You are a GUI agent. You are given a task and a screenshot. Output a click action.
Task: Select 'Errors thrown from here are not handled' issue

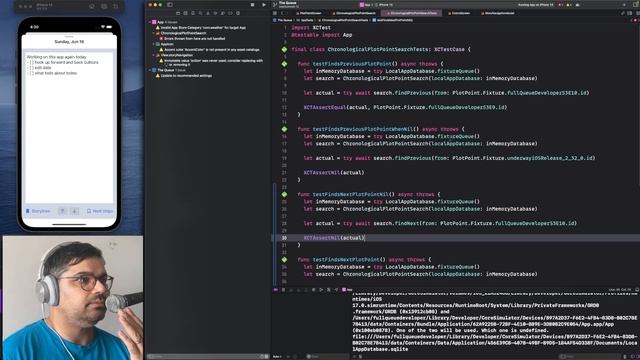[194, 38]
